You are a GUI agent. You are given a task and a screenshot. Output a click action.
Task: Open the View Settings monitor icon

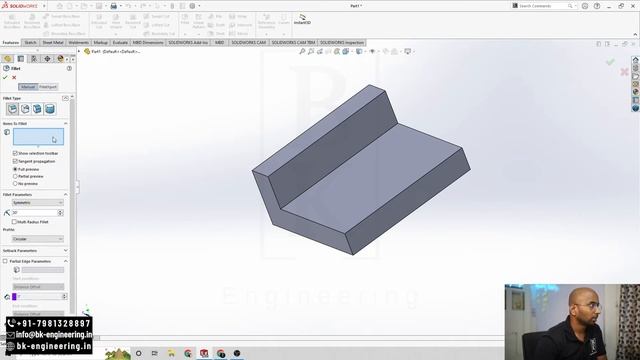(x=408, y=51)
